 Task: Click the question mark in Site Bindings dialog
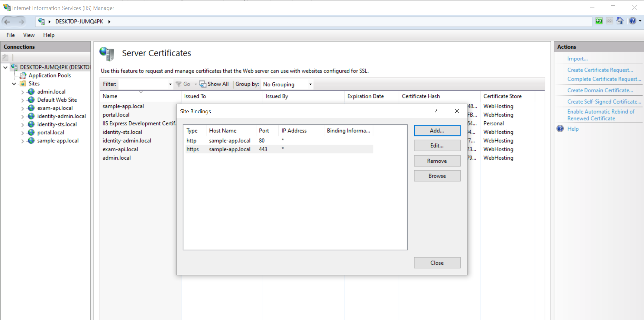tap(435, 111)
